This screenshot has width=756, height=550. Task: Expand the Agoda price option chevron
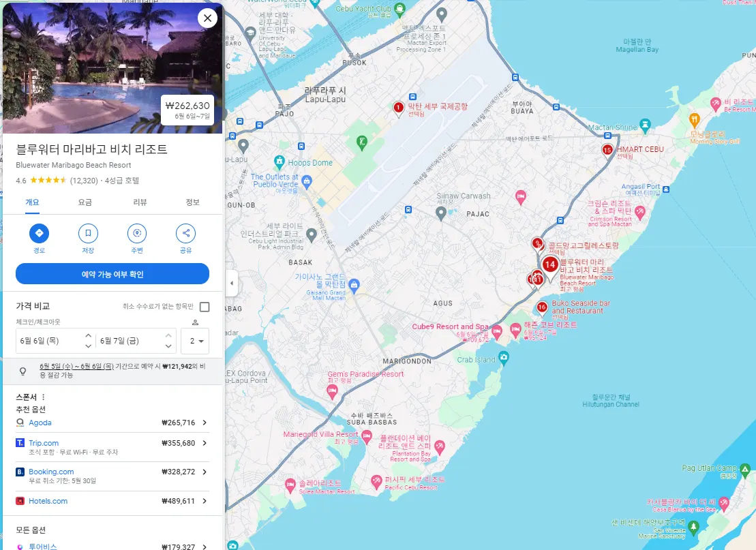(x=205, y=423)
